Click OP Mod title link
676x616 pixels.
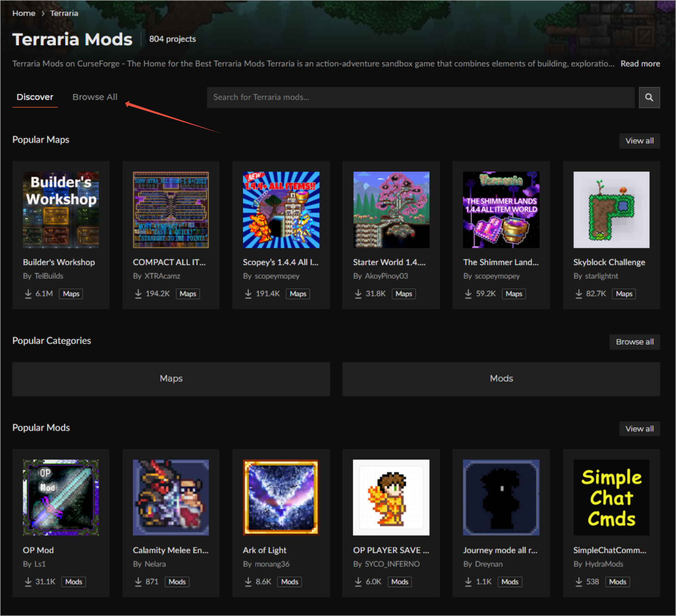click(38, 550)
